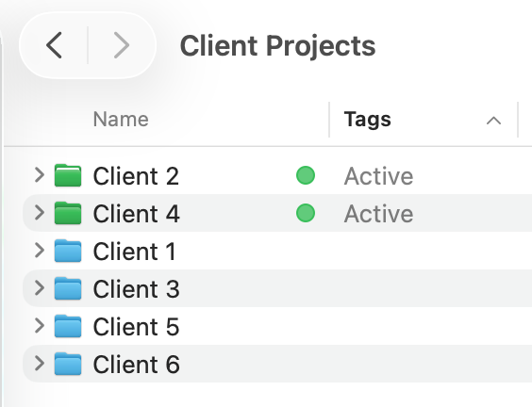Select the blue Client 5 folder icon
The width and height of the screenshot is (532, 407).
pyautogui.click(x=68, y=326)
